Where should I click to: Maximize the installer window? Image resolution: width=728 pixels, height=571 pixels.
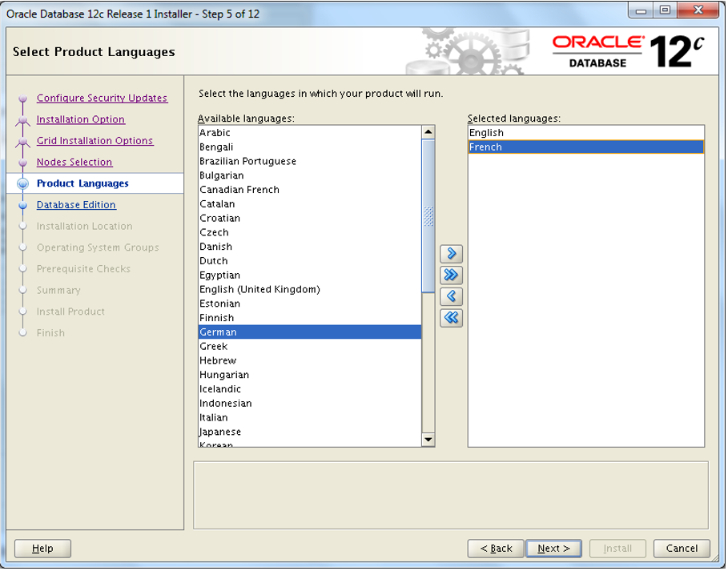[x=666, y=10]
